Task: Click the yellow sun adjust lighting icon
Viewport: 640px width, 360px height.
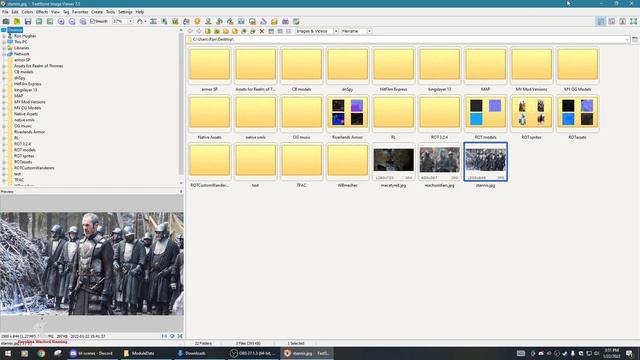Action: click(197, 21)
